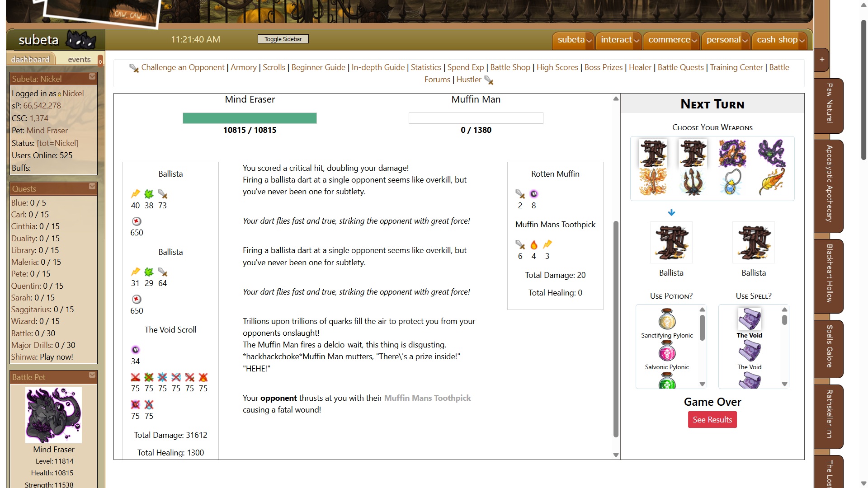This screenshot has width=868, height=488.
Task: Collapse the Battle Pet sidebar panel
Action: pos(92,375)
